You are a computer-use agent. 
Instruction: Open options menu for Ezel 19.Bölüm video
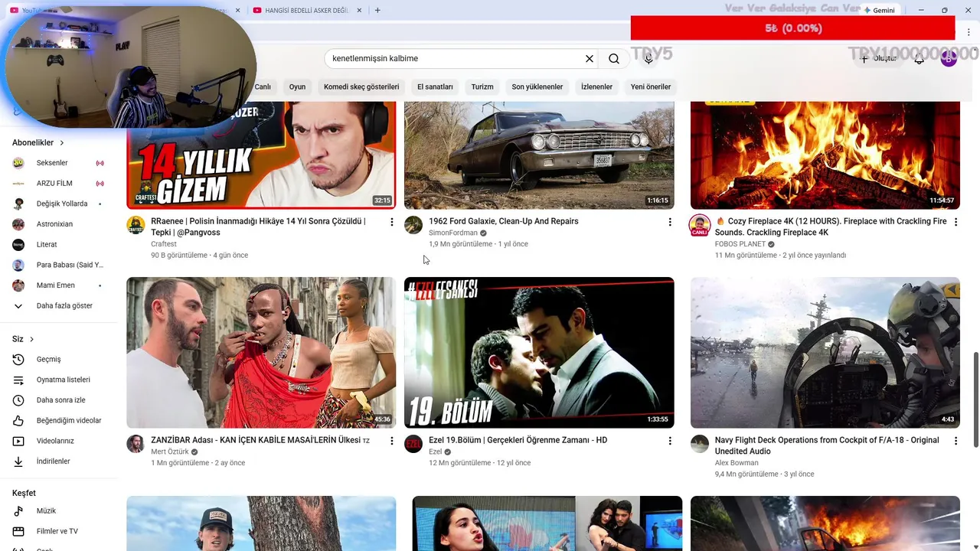(670, 441)
